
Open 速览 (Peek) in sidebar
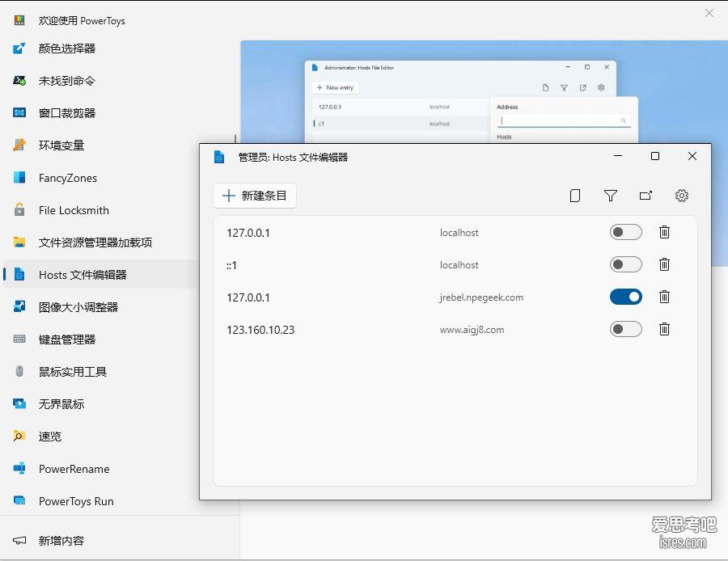coord(49,437)
